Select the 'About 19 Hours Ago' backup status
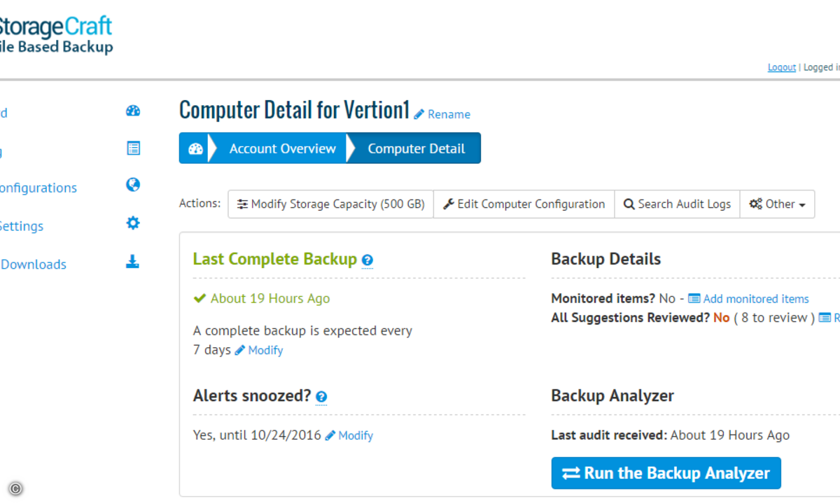This screenshot has width=840, height=504. tap(262, 299)
